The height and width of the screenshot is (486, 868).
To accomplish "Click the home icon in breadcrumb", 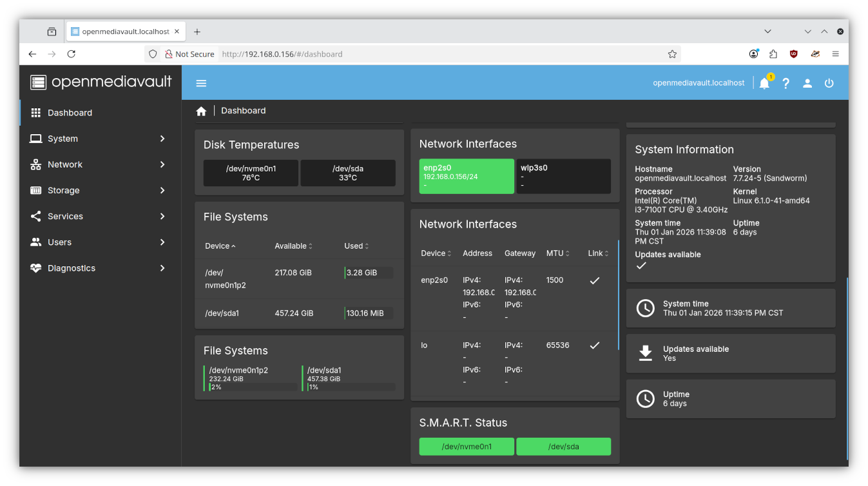I will point(201,111).
